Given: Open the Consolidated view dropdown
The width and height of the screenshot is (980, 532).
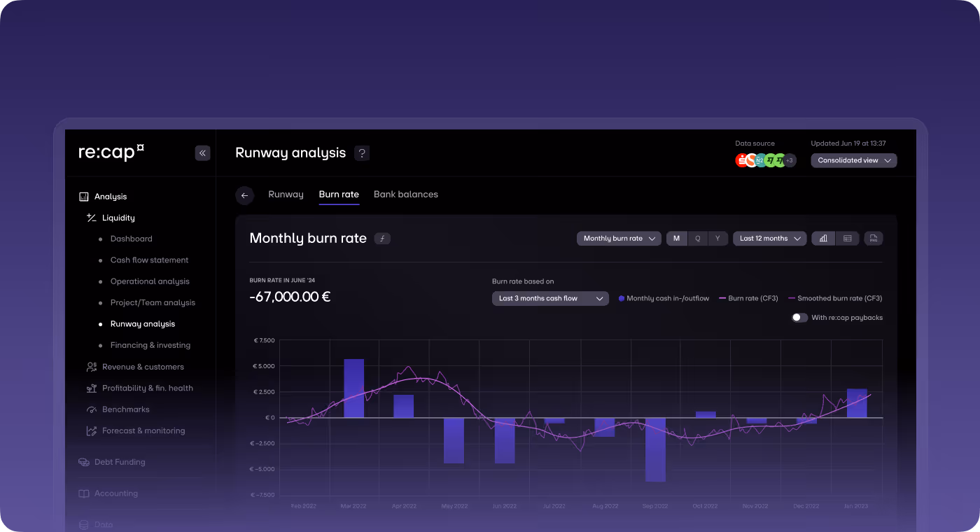Looking at the screenshot, I should (x=853, y=160).
